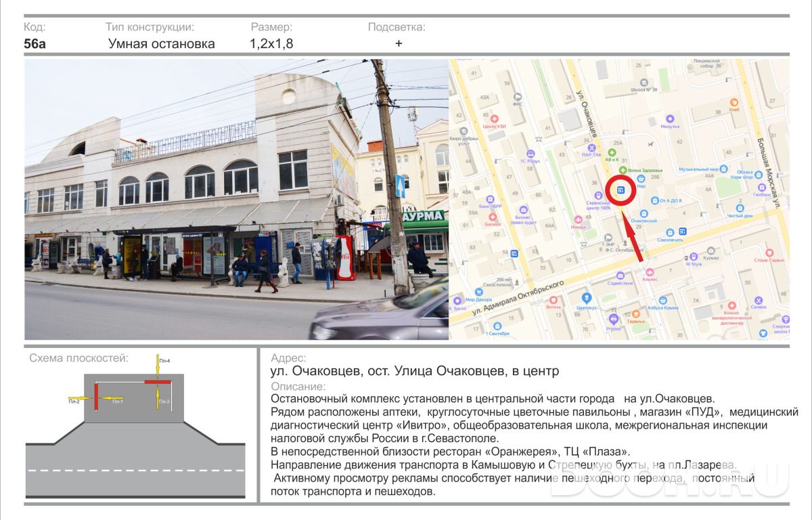Viewport: 812px width, 520px height.
Task: Click the Цветокус flower shop pin
Action: 587,297
